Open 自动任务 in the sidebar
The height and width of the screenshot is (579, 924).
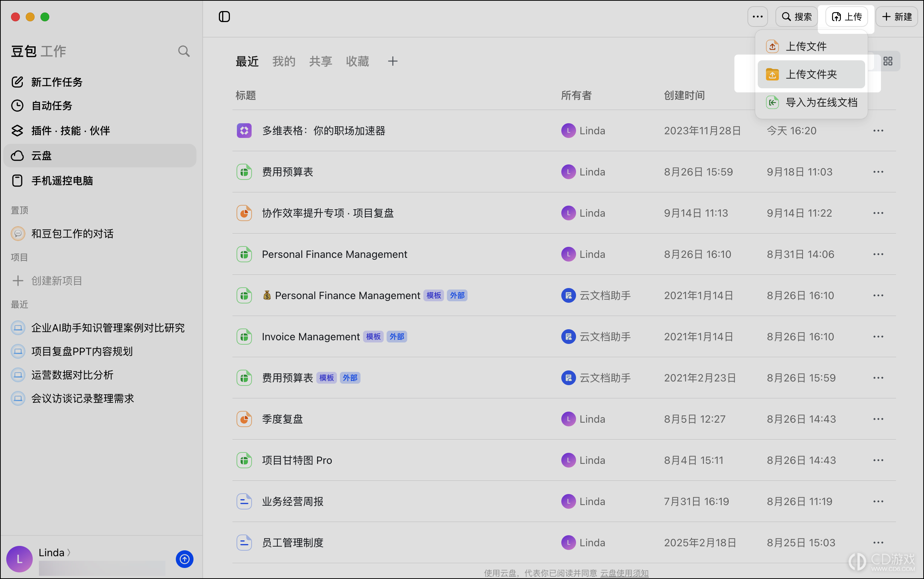pos(100,105)
